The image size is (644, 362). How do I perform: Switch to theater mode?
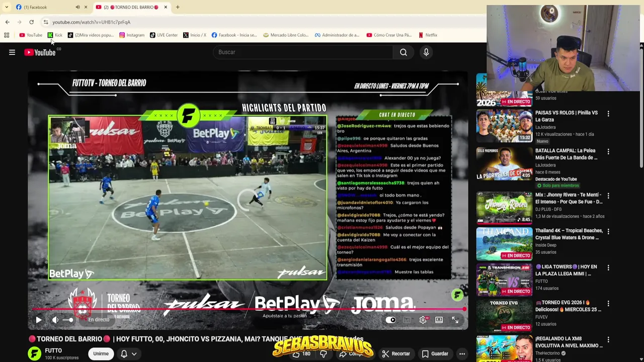(x=439, y=320)
